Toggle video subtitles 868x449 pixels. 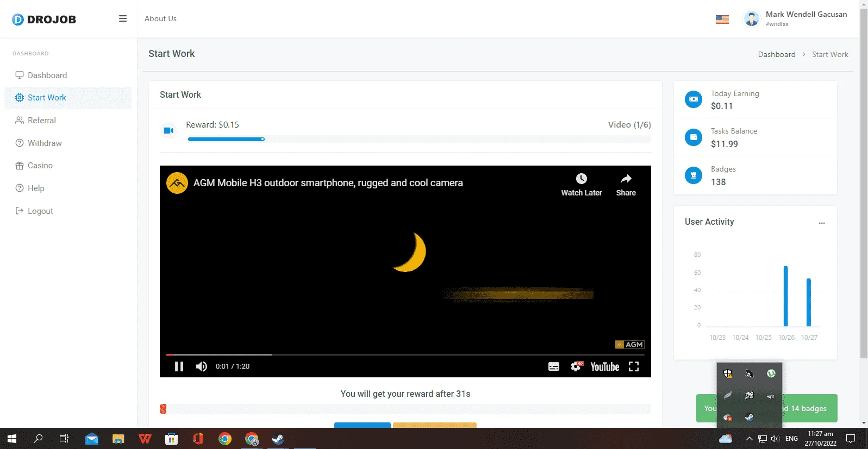pyautogui.click(x=554, y=366)
